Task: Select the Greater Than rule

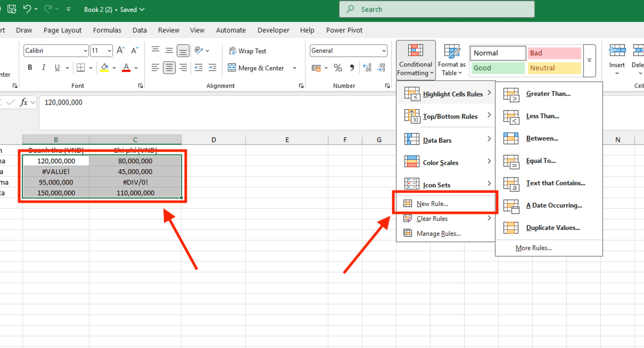Action: (549, 94)
